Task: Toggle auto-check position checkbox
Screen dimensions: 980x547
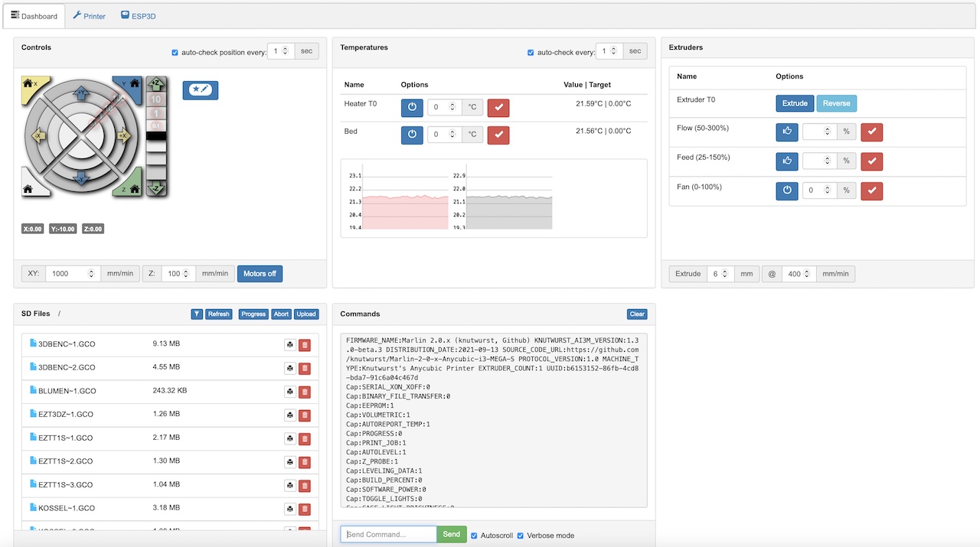Action: (175, 53)
